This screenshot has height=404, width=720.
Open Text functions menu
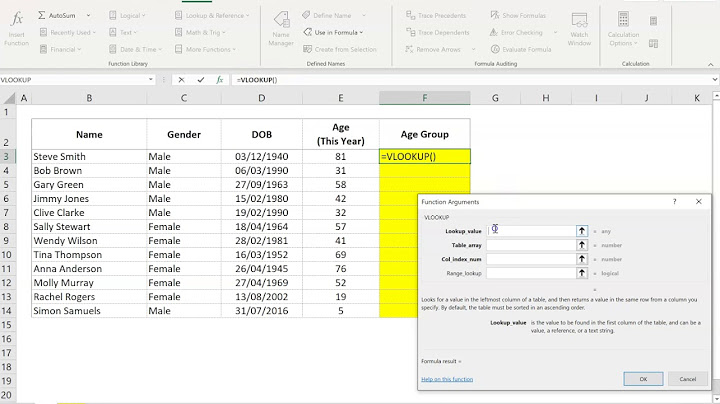(123, 33)
